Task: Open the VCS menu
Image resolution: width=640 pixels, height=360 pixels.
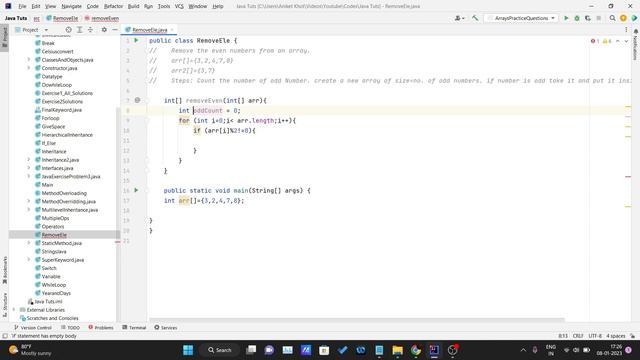Action: pos(179,6)
